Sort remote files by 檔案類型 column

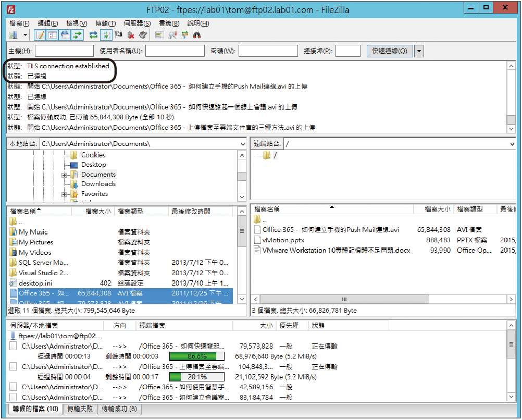(475, 209)
